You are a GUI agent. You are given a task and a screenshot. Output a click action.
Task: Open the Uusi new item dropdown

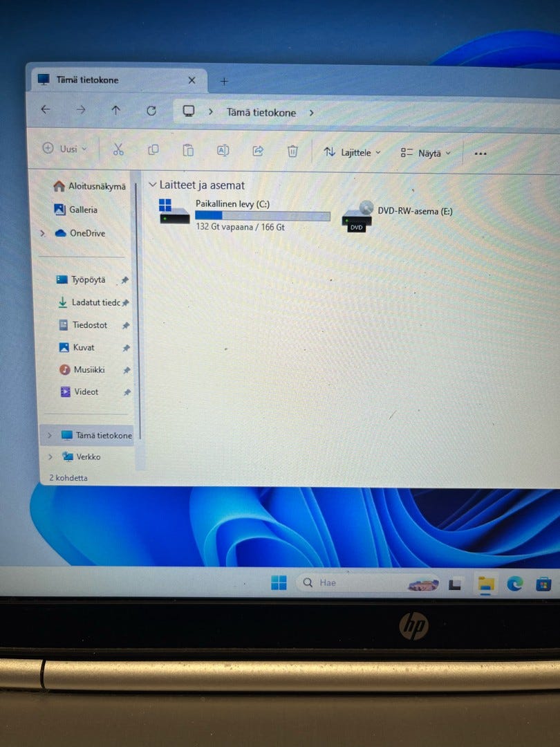point(65,149)
